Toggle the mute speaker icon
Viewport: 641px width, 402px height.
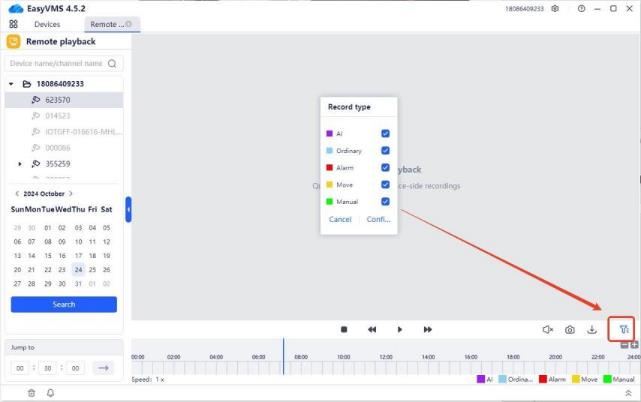point(547,329)
